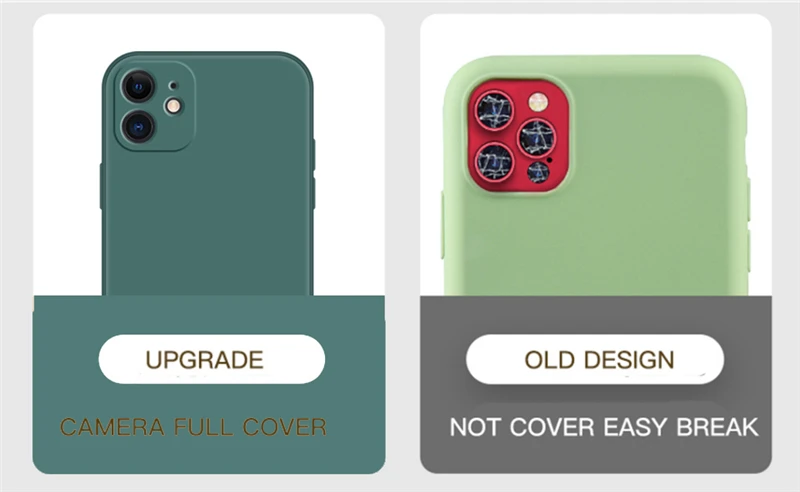This screenshot has width=800, height=492.
Task: Click the red camera module background
Action: (517, 136)
